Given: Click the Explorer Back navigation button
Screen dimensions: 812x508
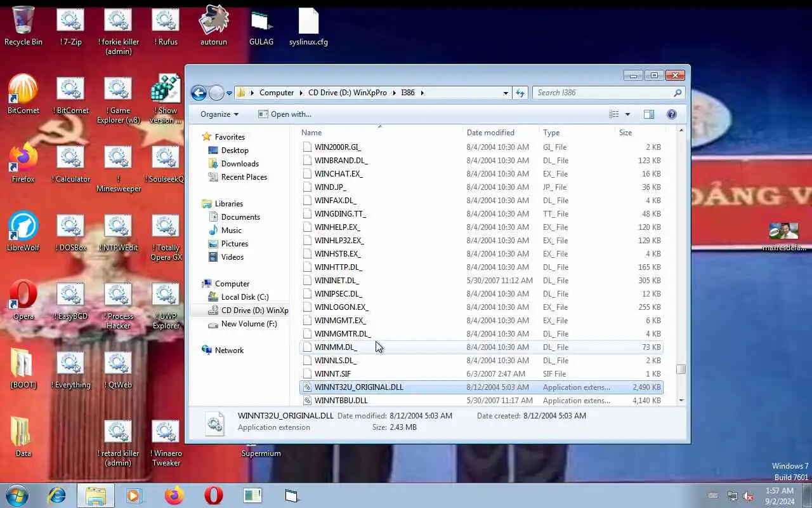Looking at the screenshot, I should 199,93.
